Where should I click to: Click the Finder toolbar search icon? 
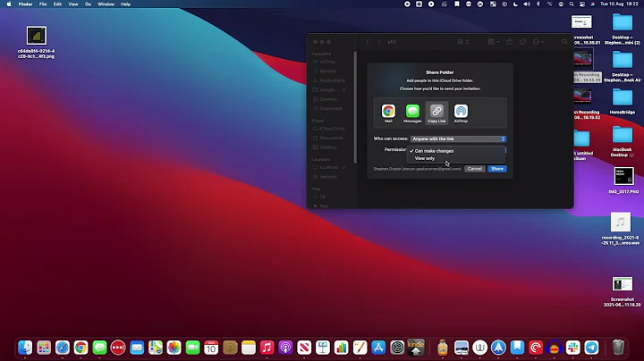564,42
